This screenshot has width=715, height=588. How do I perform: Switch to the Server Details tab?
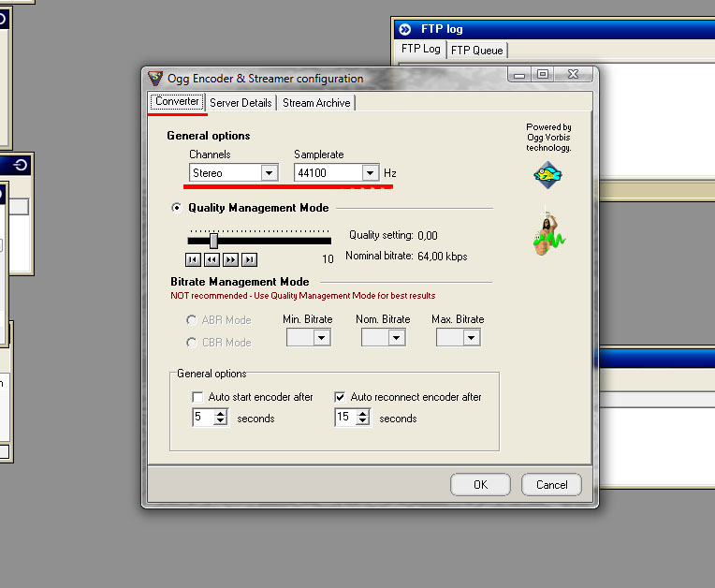click(x=241, y=103)
